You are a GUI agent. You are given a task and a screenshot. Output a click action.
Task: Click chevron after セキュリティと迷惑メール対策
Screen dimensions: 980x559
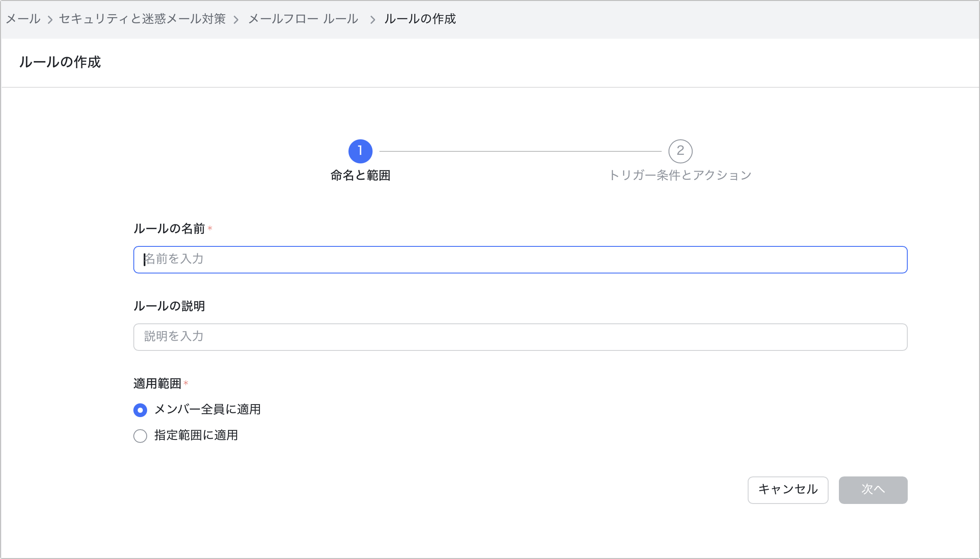pyautogui.click(x=236, y=20)
